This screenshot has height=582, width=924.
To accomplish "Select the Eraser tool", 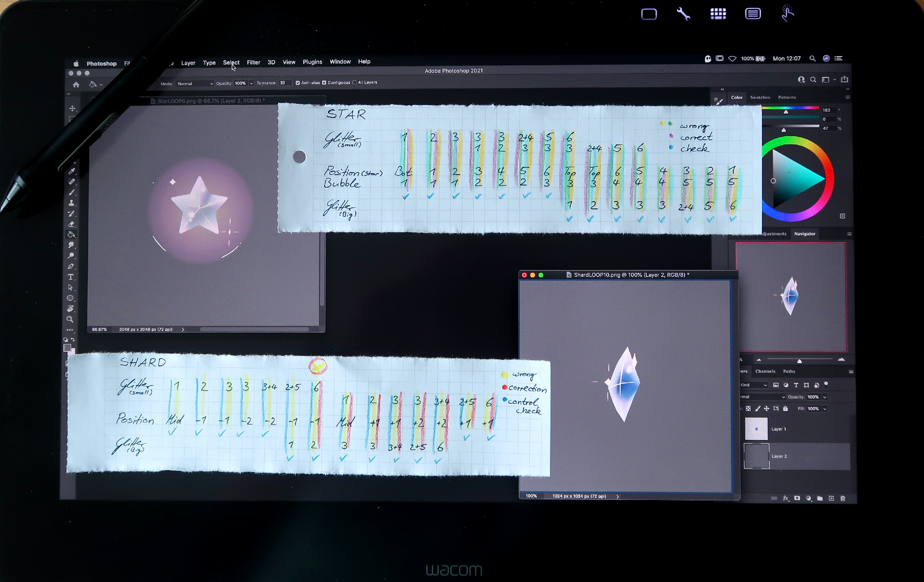I will point(71,224).
